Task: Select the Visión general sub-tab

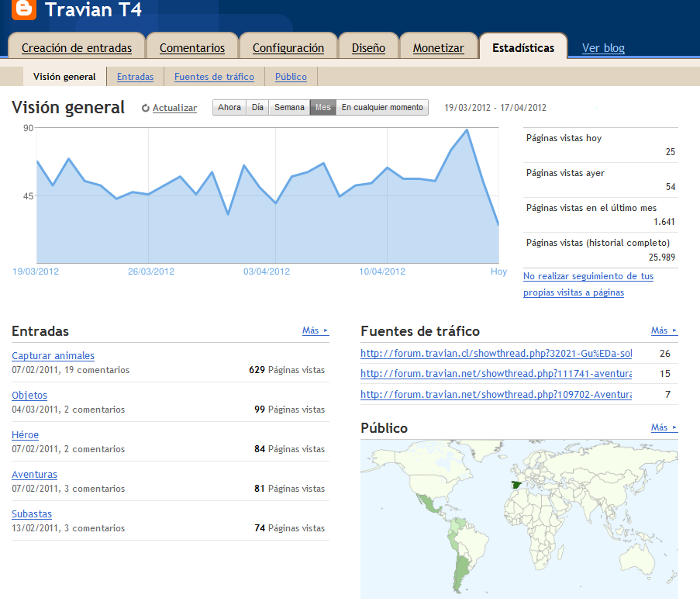Action: tap(64, 76)
